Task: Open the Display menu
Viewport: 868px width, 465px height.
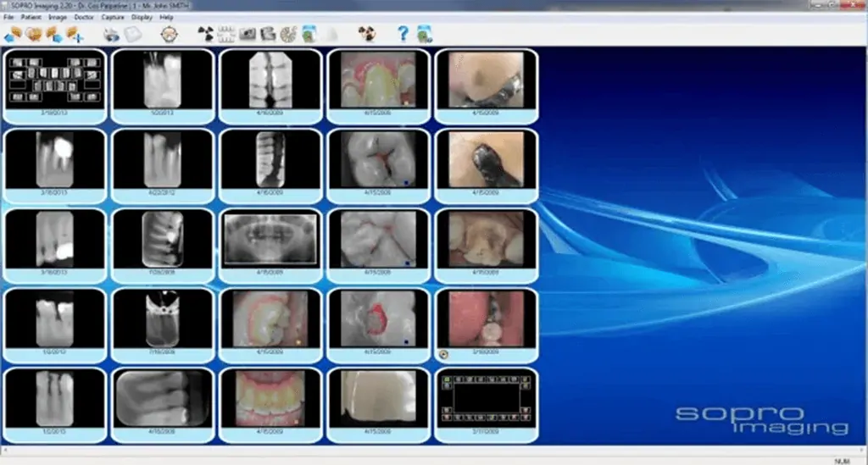Action: (x=142, y=17)
